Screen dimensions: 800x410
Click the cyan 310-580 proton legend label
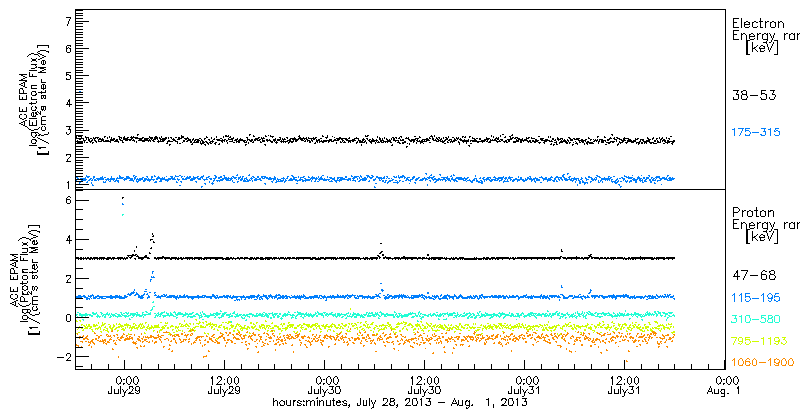coord(756,319)
